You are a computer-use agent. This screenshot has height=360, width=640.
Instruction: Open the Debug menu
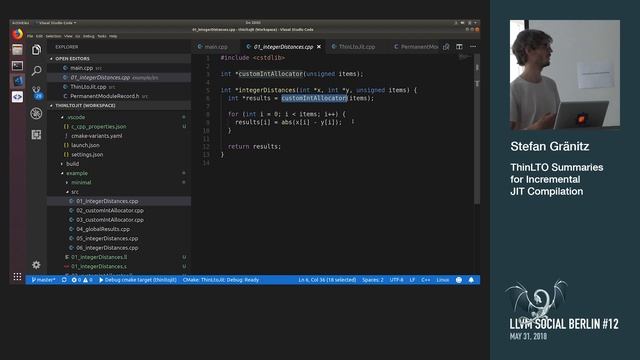click(x=89, y=36)
